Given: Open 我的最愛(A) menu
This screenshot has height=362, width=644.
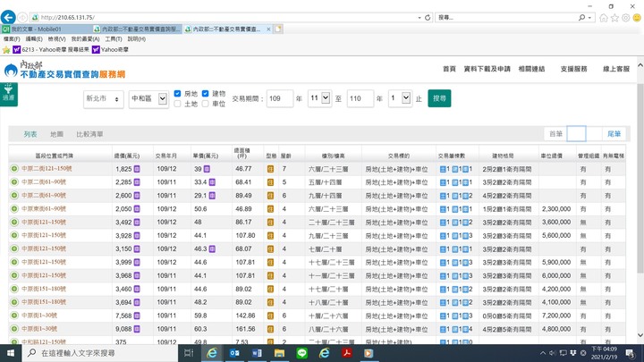Looking at the screenshot, I should coord(86,39).
